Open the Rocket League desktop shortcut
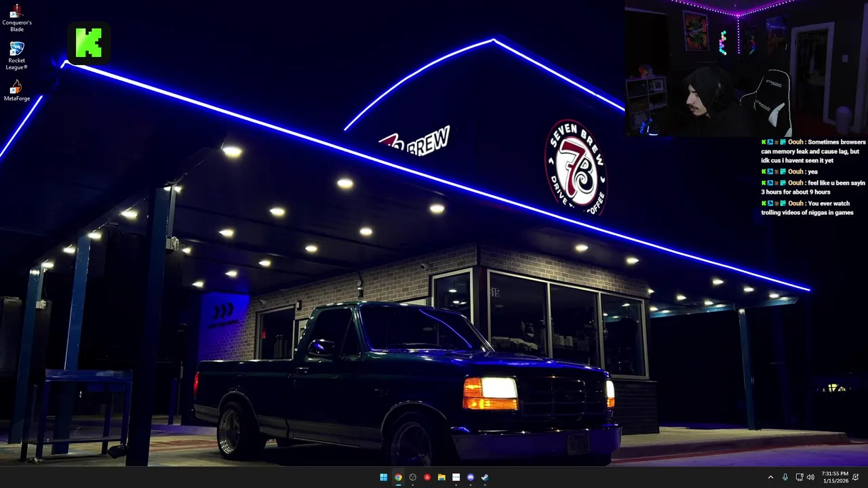The image size is (868, 488). point(16,56)
